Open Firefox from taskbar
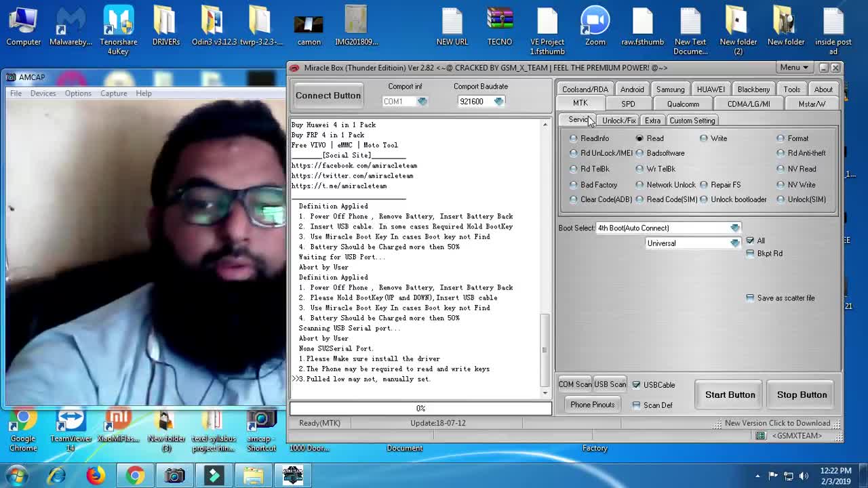 [x=96, y=476]
